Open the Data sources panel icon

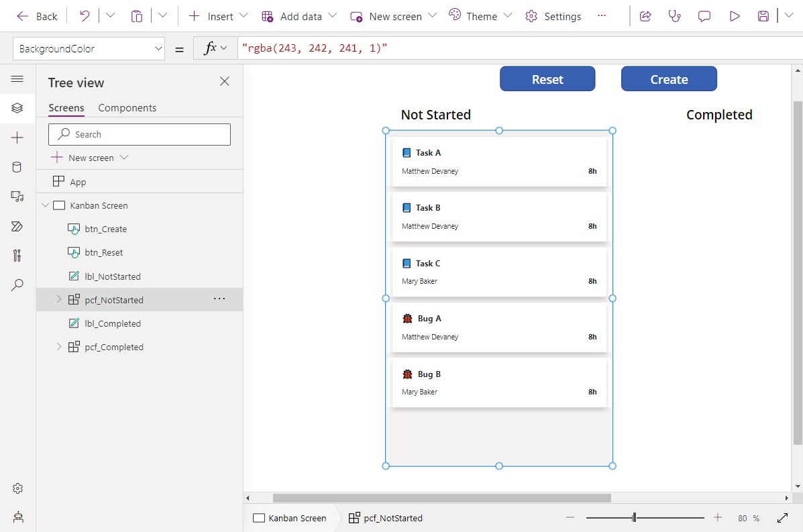18,167
